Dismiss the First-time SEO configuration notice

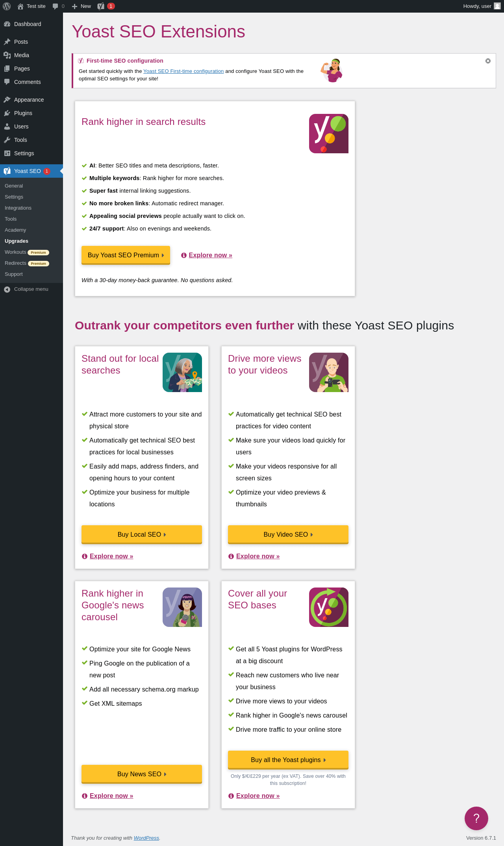(488, 61)
